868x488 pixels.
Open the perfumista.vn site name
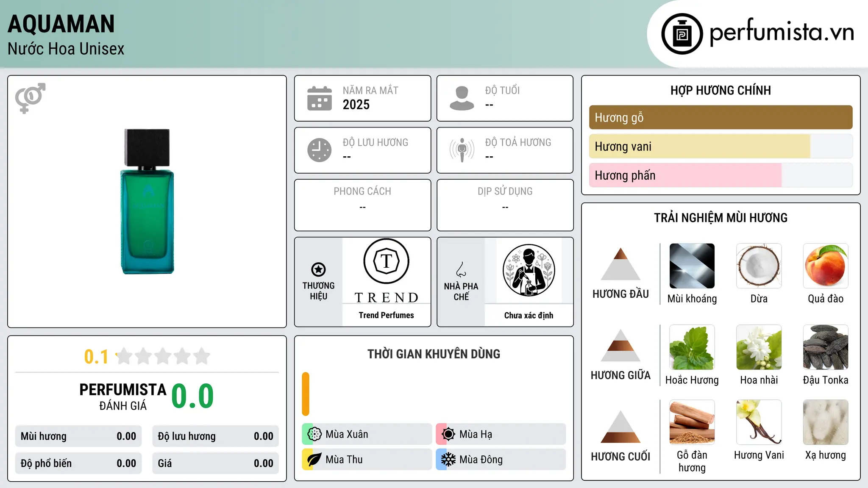point(782,32)
